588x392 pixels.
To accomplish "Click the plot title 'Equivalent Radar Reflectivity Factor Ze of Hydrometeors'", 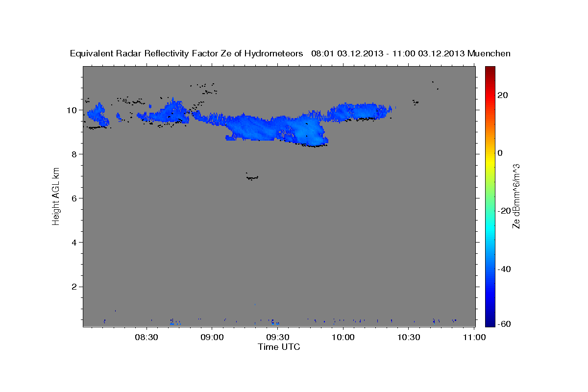I will [186, 53].
